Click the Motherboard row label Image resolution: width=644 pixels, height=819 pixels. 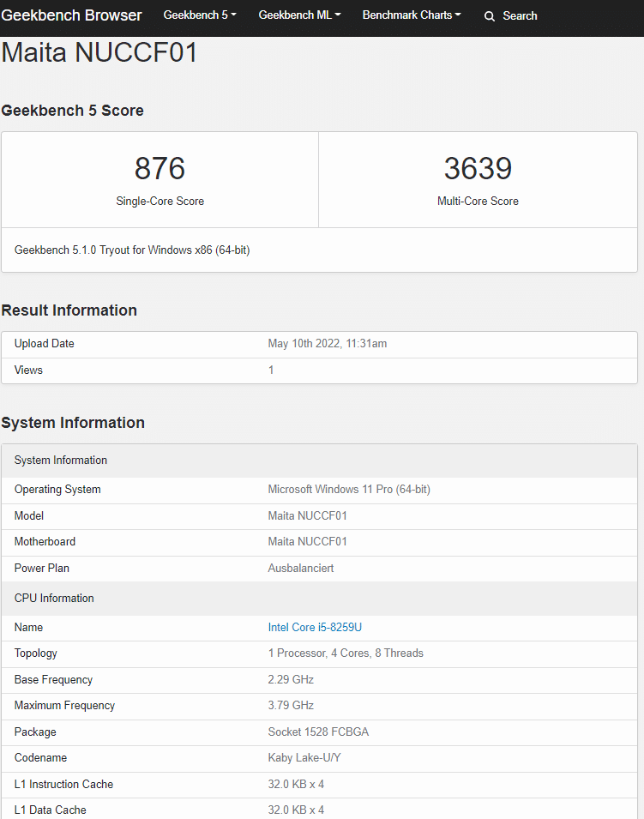[45, 542]
